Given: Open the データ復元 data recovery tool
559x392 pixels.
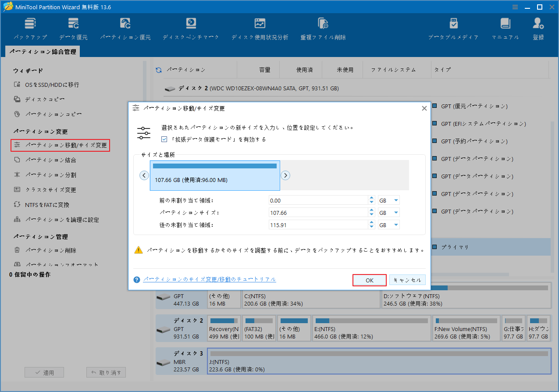Looking at the screenshot, I should [73, 30].
